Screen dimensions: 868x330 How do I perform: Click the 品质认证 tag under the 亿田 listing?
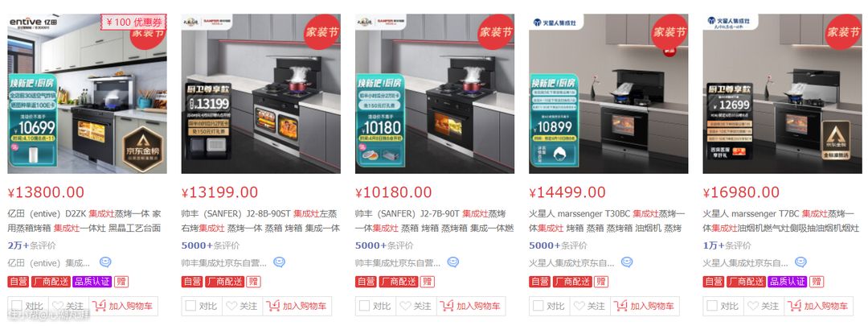(x=92, y=282)
